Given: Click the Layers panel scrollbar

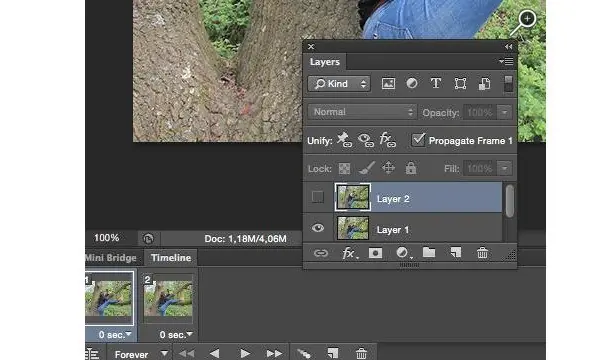Looking at the screenshot, I should coord(510,201).
